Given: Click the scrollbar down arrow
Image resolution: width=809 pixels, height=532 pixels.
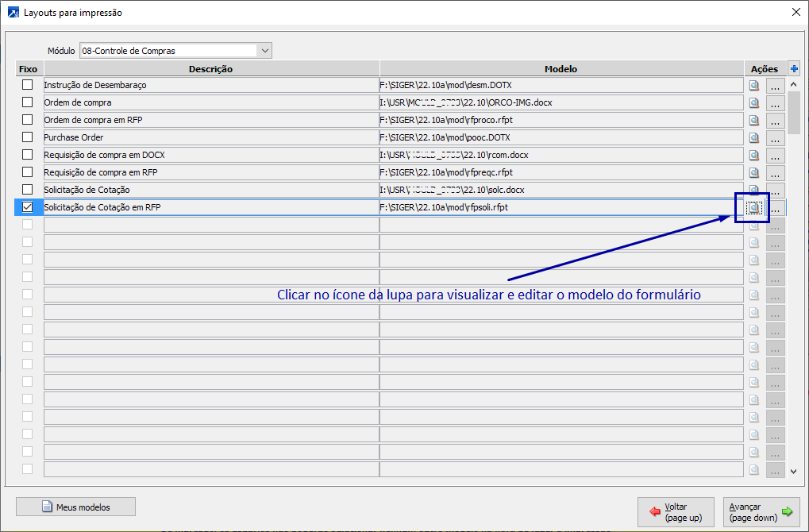Looking at the screenshot, I should click(794, 471).
